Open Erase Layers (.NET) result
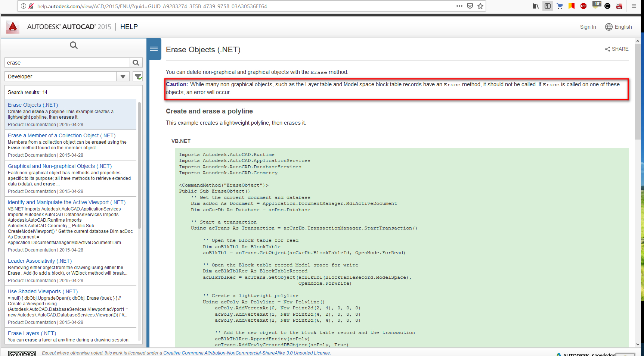644x356 pixels. coord(32,333)
